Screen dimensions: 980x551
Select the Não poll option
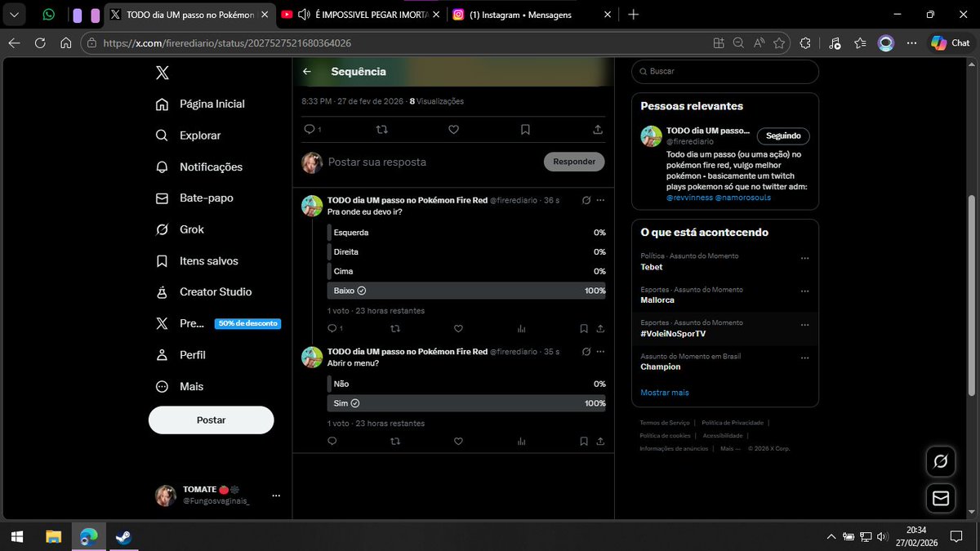tap(466, 384)
